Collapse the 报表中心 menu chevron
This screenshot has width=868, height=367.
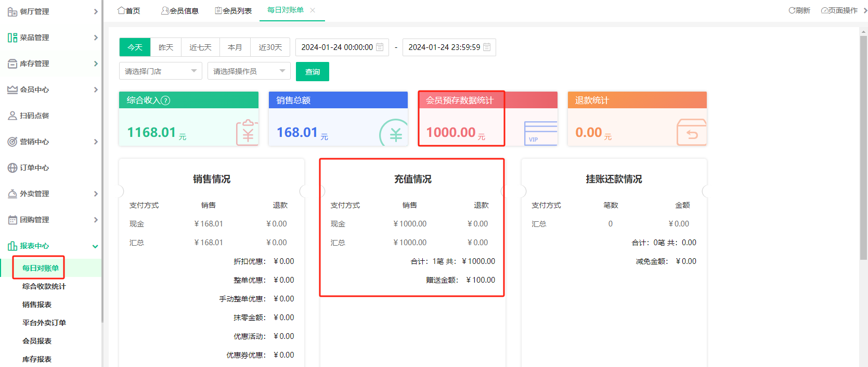pyautogui.click(x=95, y=246)
